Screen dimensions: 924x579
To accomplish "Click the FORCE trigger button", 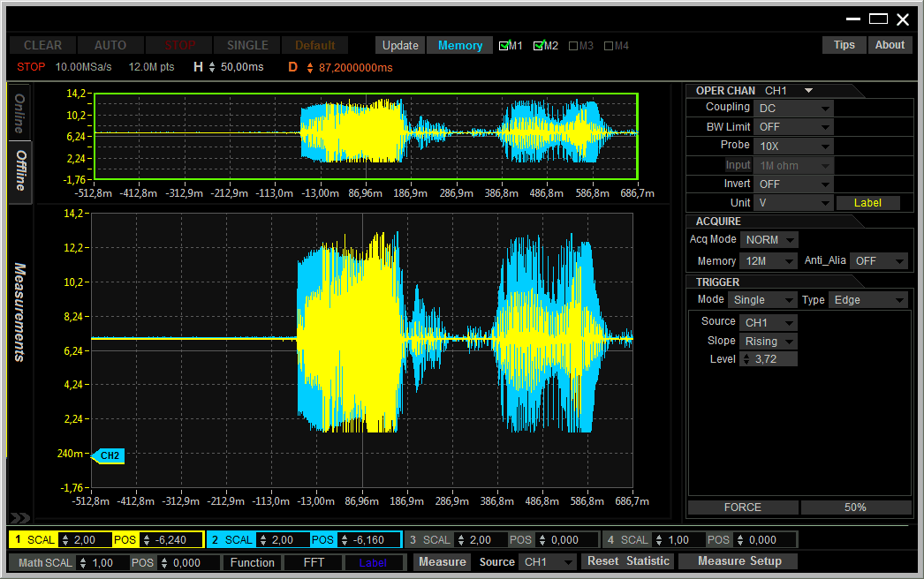I will [743, 508].
